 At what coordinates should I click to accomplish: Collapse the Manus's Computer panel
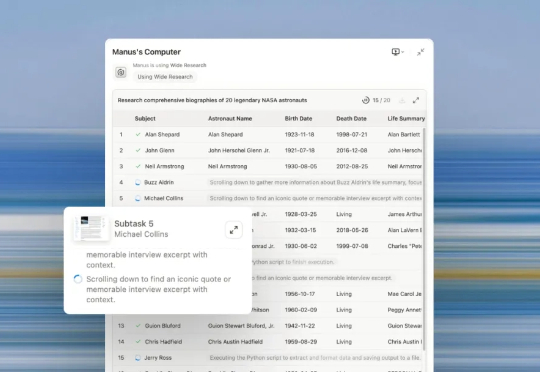(x=420, y=52)
